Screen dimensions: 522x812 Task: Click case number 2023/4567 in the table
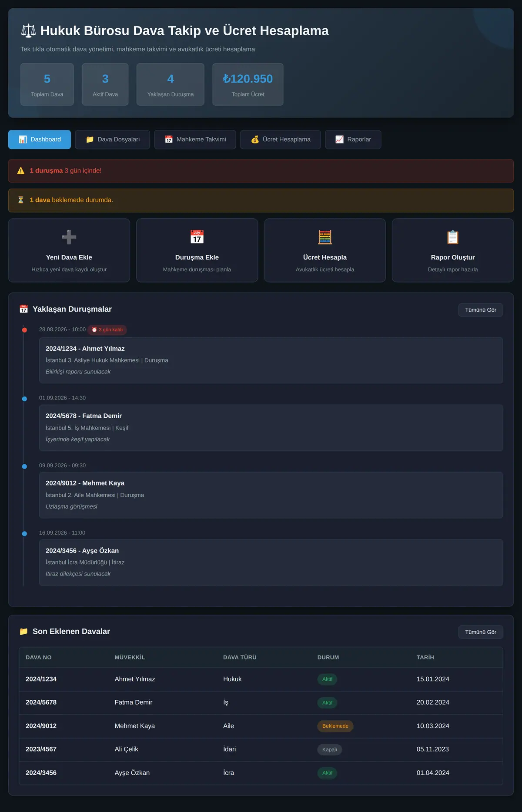41,749
